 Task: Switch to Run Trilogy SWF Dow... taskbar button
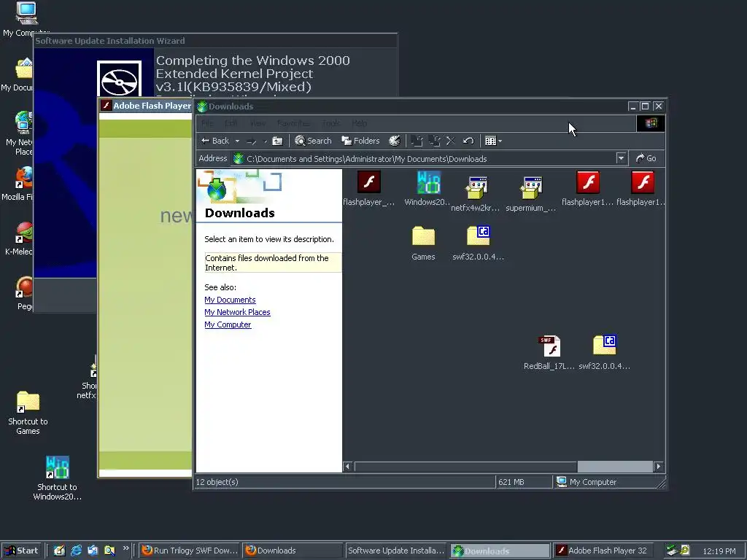coord(190,551)
